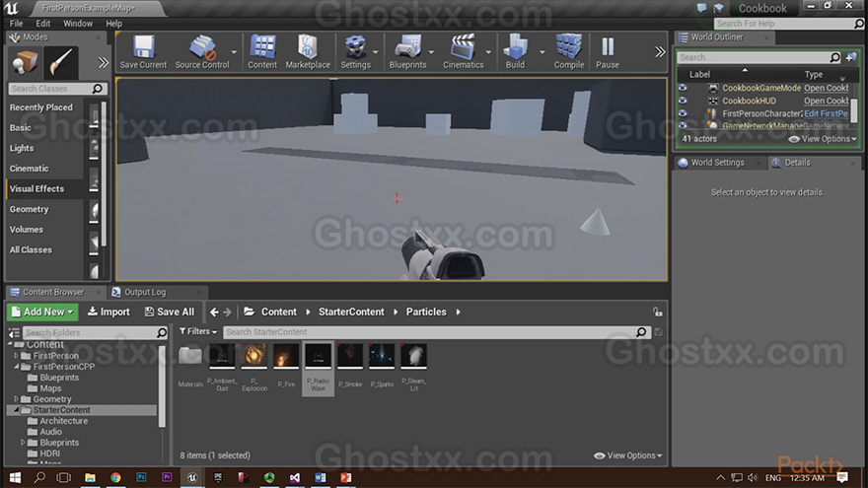Open the File menu
Image resolution: width=868 pixels, height=488 pixels.
point(17,24)
